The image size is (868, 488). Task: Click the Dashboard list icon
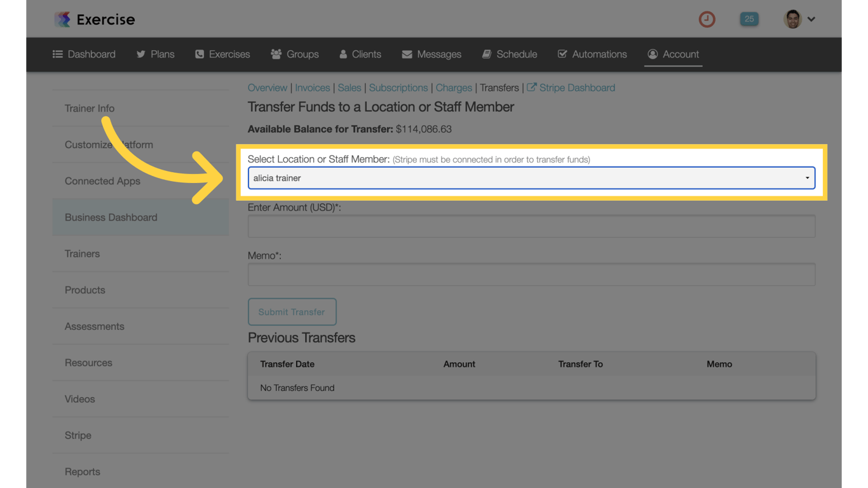point(58,54)
